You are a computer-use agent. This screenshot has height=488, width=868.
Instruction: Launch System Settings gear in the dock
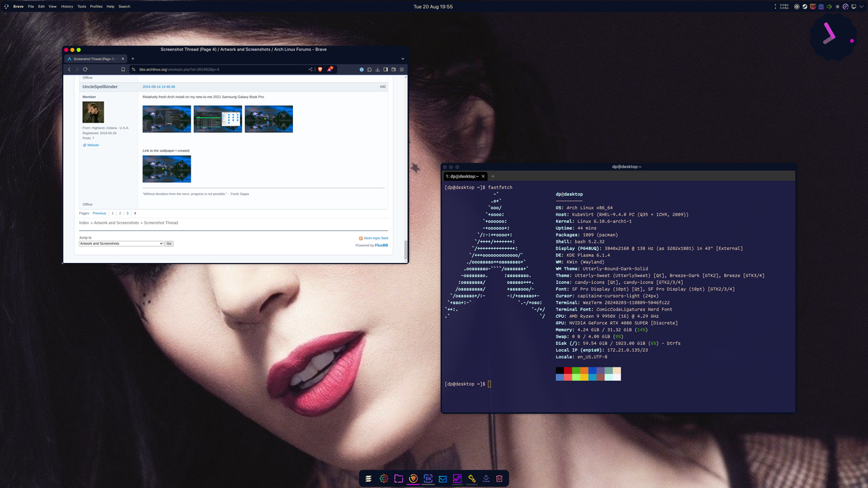point(384,479)
